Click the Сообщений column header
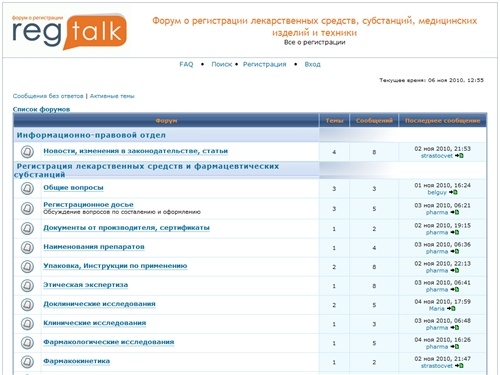This screenshot has height=375, width=500. pos(374,121)
